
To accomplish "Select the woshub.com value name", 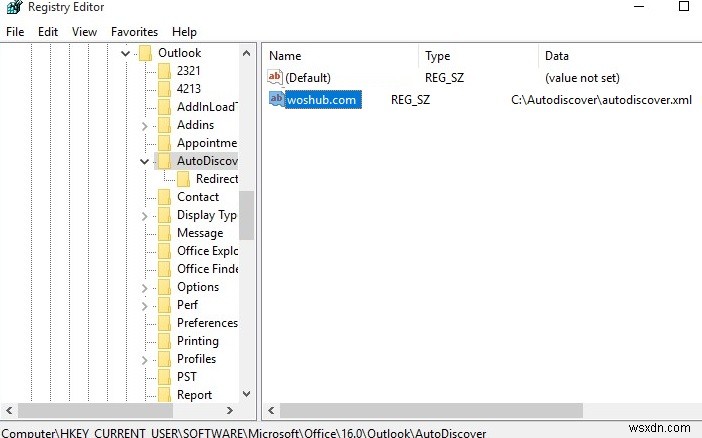I will click(323, 99).
